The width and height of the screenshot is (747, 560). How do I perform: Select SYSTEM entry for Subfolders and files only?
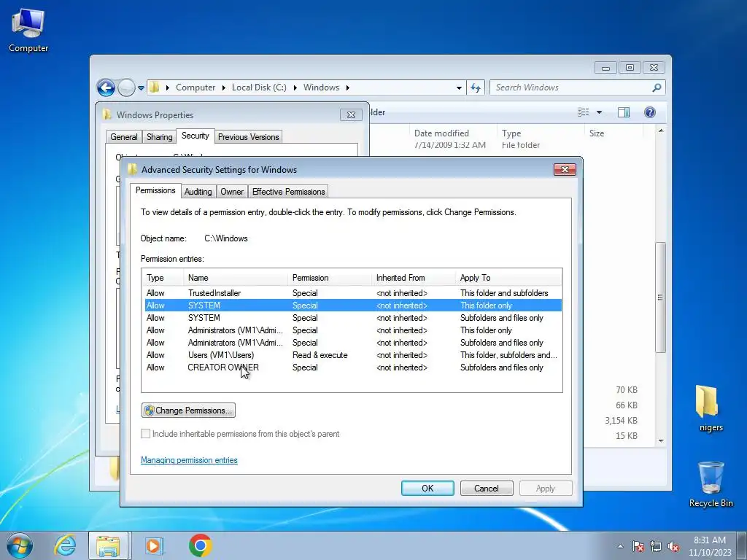click(x=352, y=318)
